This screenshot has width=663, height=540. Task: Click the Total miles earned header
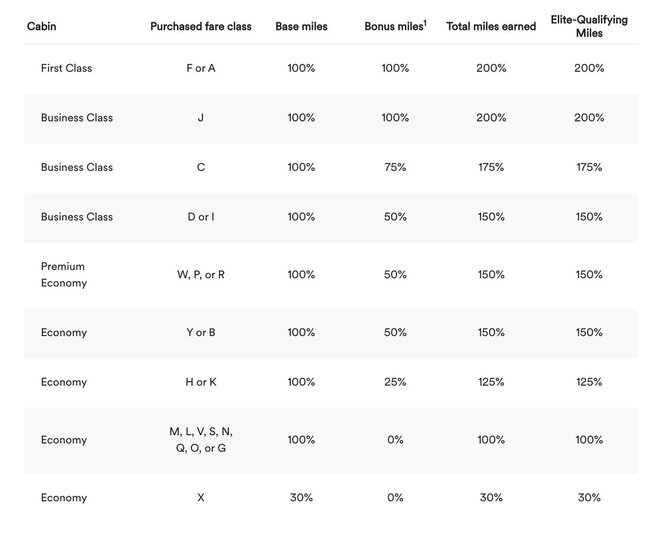491,26
